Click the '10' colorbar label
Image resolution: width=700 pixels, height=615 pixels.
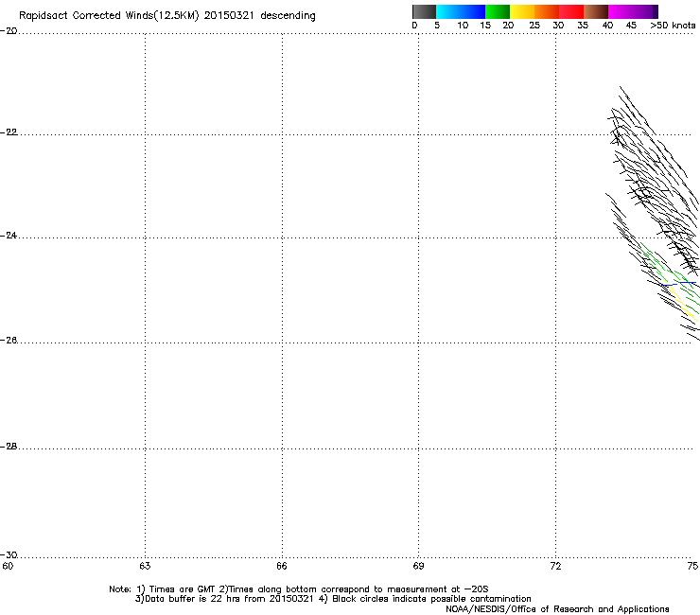pos(463,26)
